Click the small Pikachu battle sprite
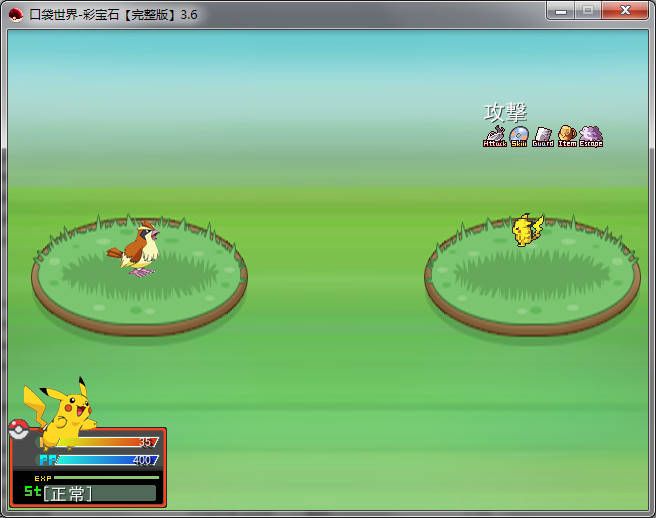656x518 pixels. (528, 230)
